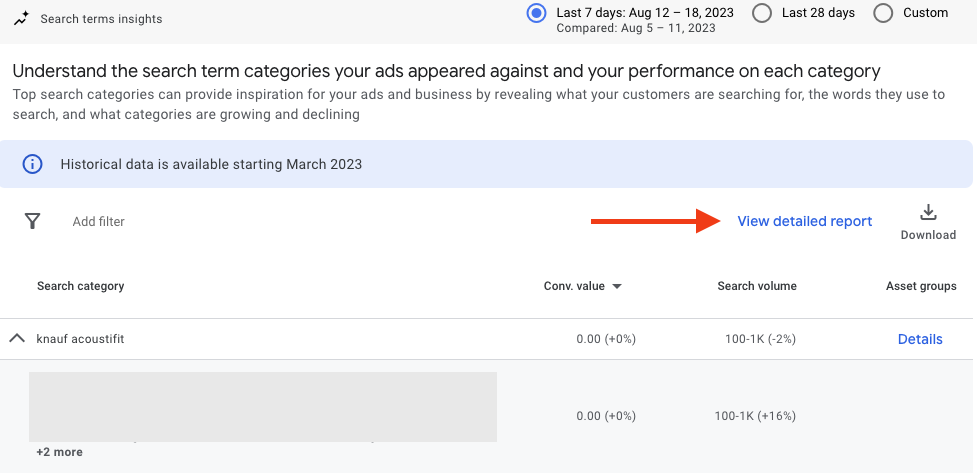Click the Search volume column header
Screen dimensions: 977x473
point(757,286)
